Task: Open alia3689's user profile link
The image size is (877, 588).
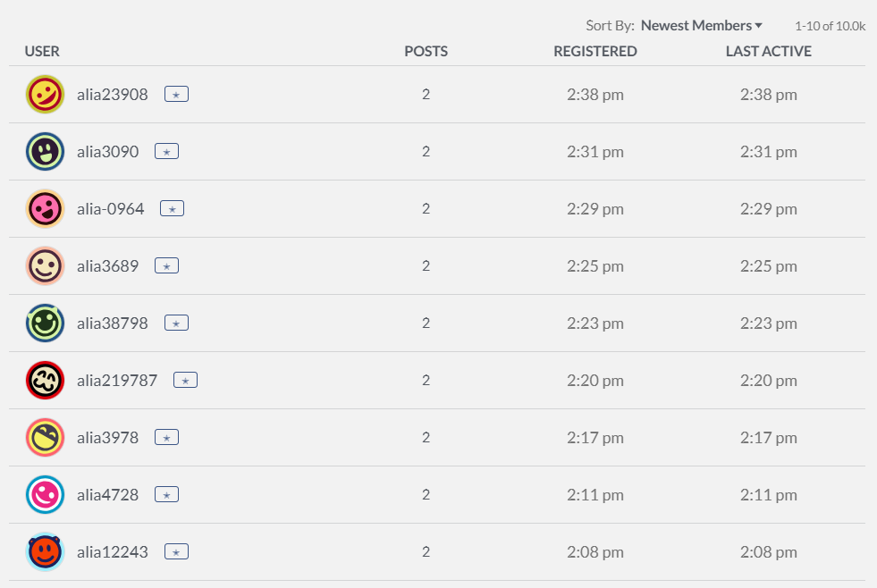Action: click(107, 266)
